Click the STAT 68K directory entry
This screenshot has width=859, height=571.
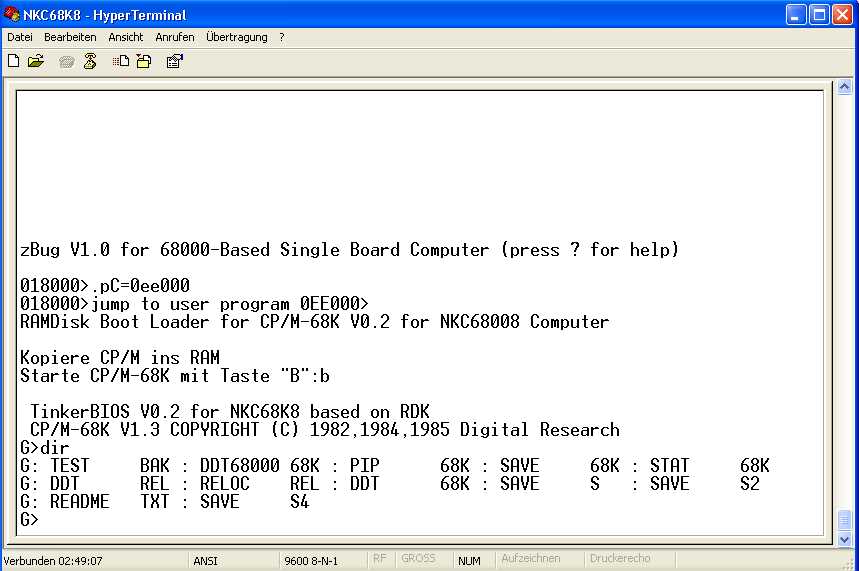pyautogui.click(x=710, y=466)
